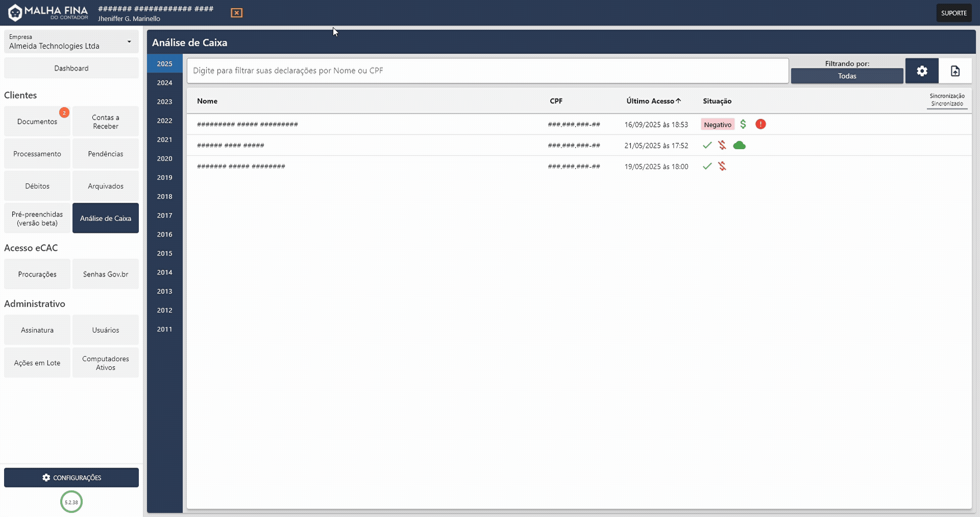
Task: Click the filter settings gear icon
Action: coord(922,70)
